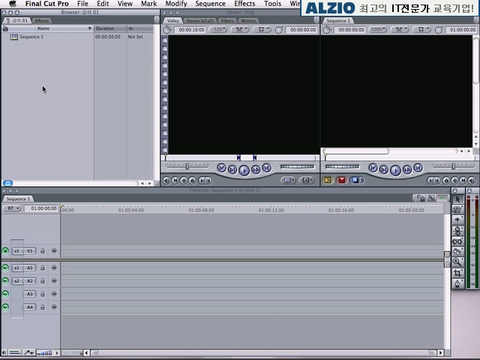Lock the V1 video track
The height and width of the screenshot is (360, 480).
[x=43, y=251]
